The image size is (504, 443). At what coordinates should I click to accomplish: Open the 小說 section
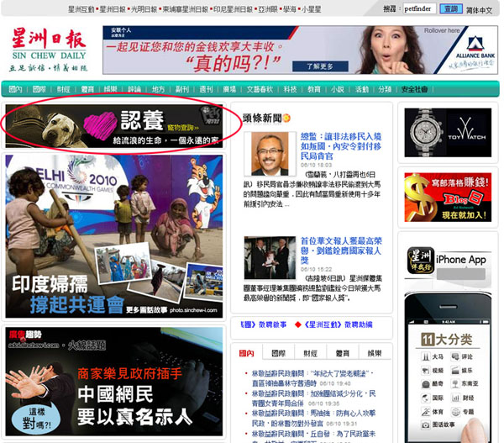click(338, 89)
